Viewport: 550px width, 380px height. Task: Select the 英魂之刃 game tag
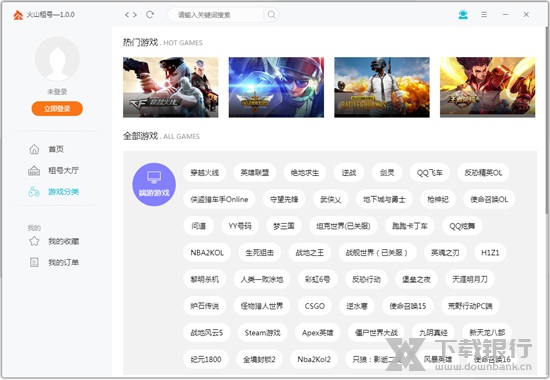click(445, 253)
